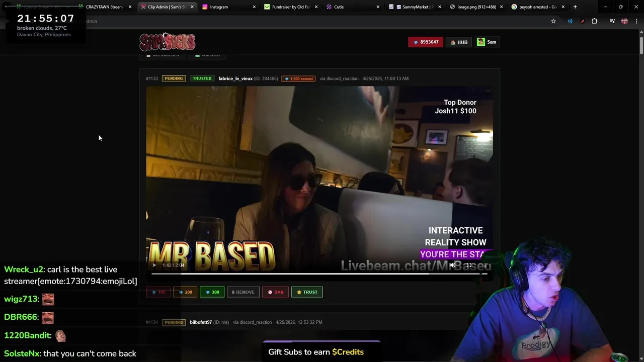Click the Fundraiser tab green favicon
This screenshot has width=644, height=362.
pos(267,7)
